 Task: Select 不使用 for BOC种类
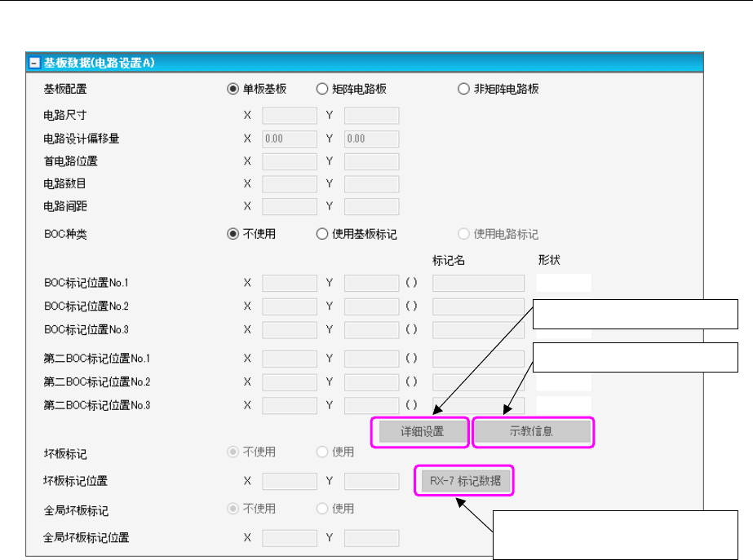233,234
